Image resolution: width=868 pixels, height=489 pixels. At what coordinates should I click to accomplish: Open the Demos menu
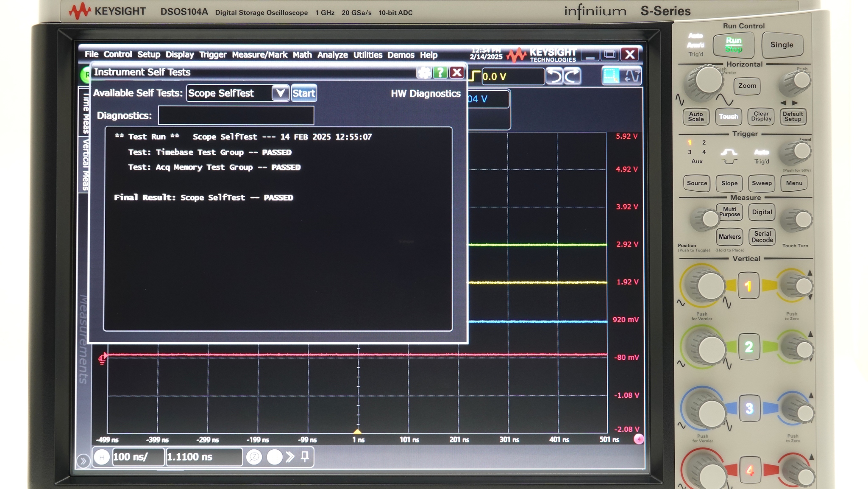pyautogui.click(x=401, y=54)
